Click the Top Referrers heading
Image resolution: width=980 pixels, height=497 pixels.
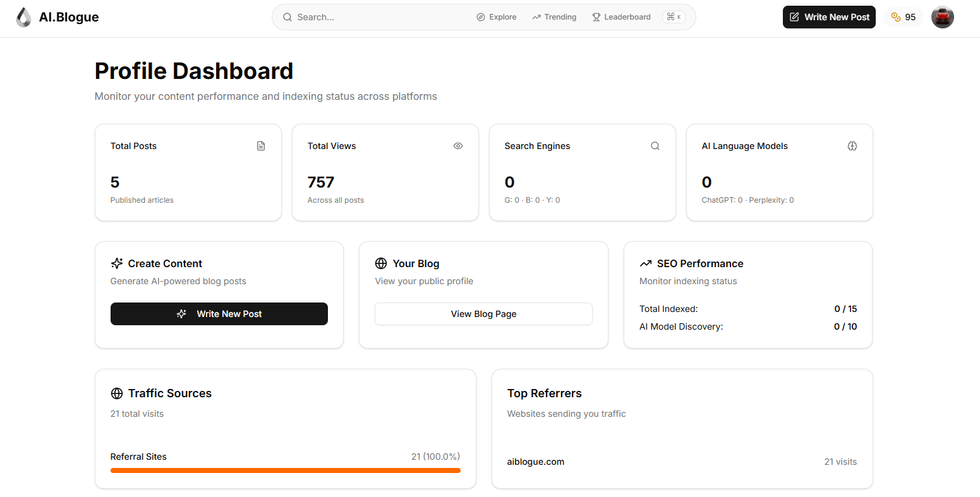(x=545, y=393)
